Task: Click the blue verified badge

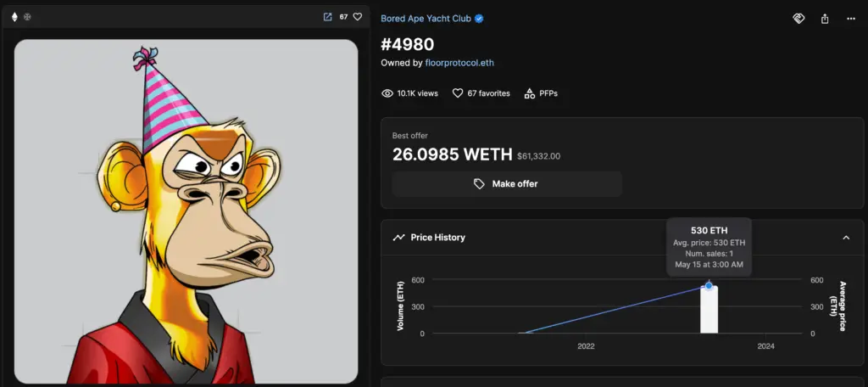Action: pyautogui.click(x=479, y=19)
